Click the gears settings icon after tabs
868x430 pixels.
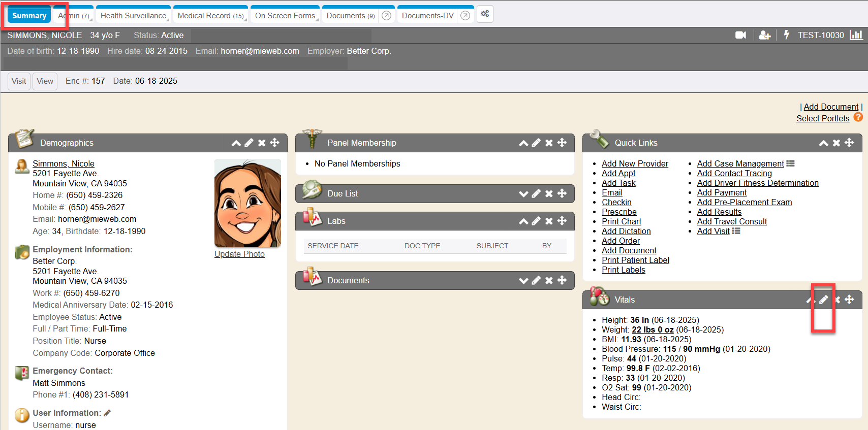tap(485, 14)
